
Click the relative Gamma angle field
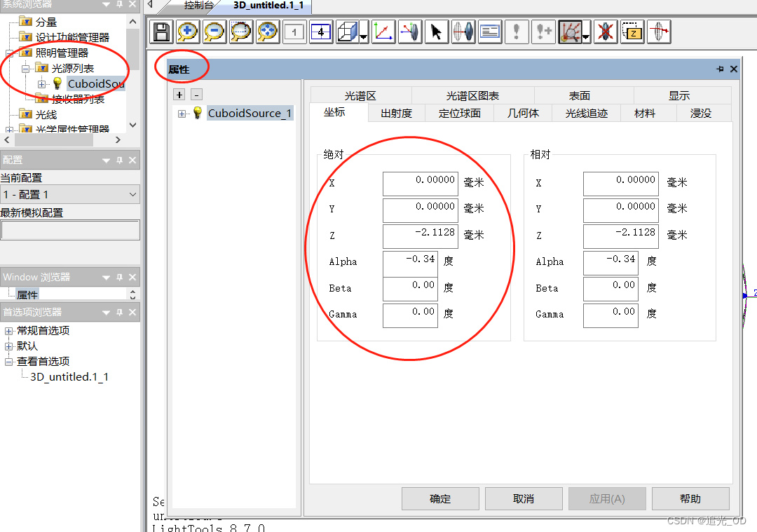[611, 315]
